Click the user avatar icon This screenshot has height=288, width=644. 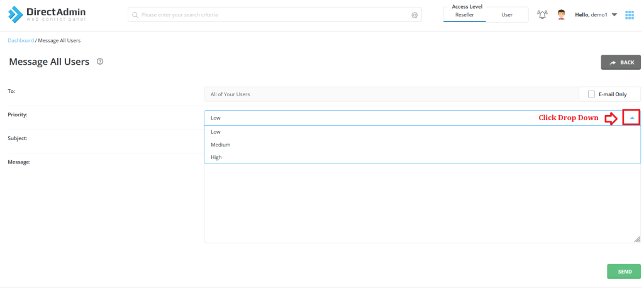click(561, 15)
